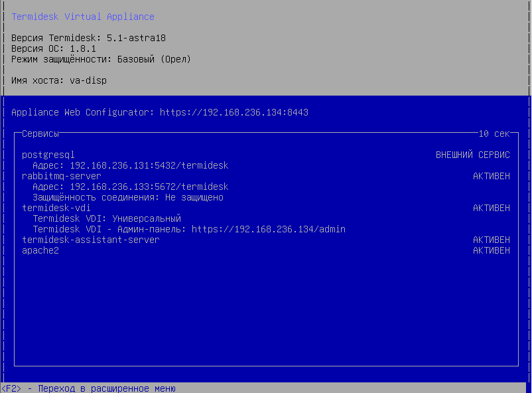Open the Appliance Web Configurator URL

[x=234, y=112]
